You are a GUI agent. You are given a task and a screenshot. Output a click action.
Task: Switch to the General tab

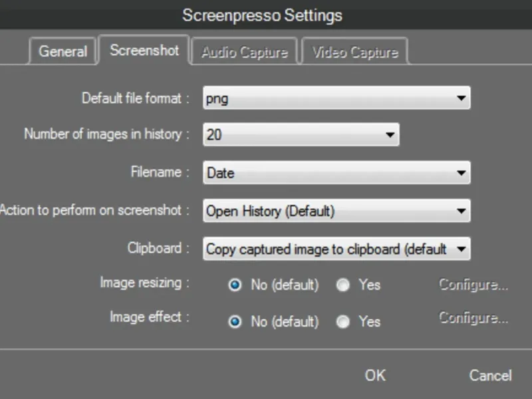click(x=63, y=51)
